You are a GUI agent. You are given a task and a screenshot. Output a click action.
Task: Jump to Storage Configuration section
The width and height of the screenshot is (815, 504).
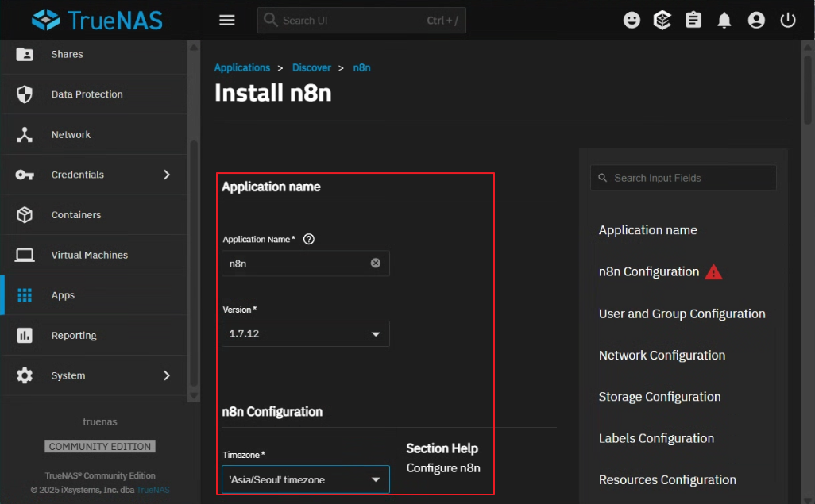pyautogui.click(x=659, y=397)
